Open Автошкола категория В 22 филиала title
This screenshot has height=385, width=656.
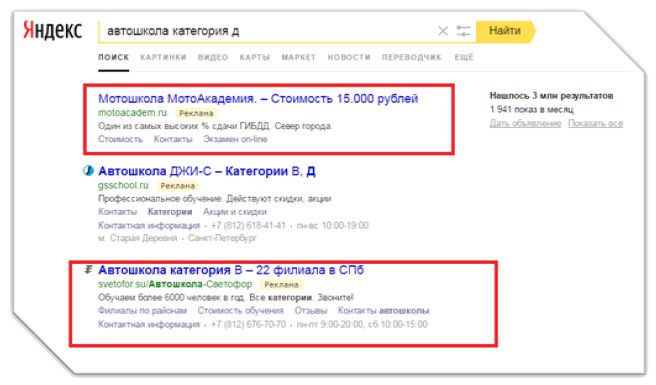point(231,270)
